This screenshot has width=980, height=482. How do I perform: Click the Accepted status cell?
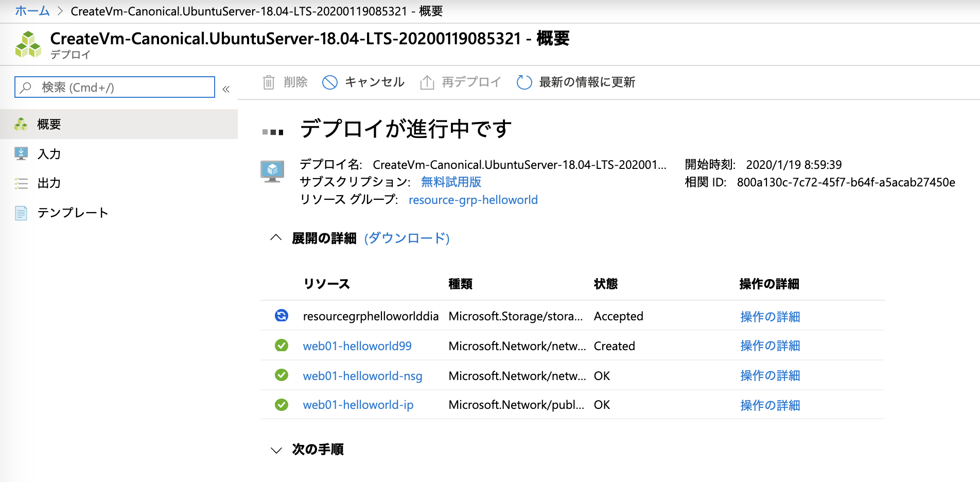click(619, 316)
